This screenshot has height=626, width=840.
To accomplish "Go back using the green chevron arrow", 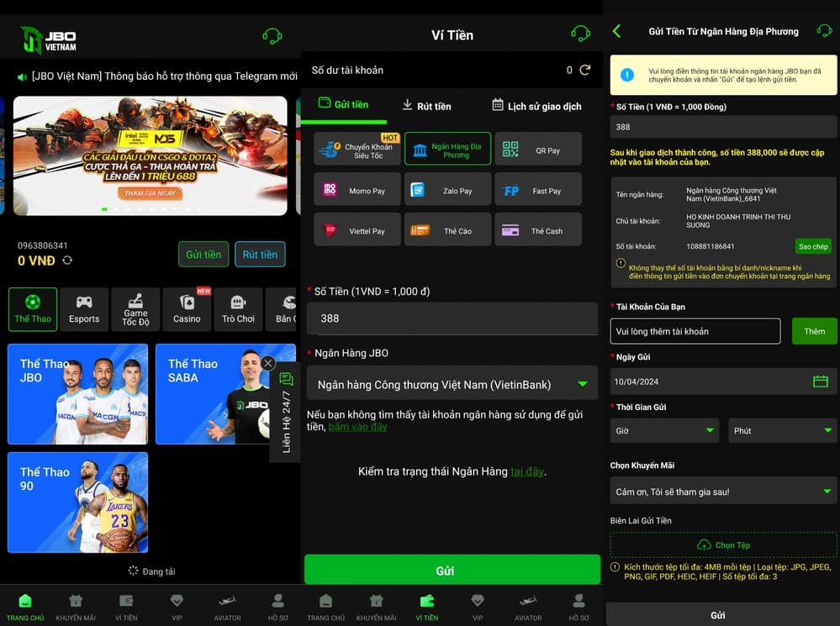I will (616, 31).
